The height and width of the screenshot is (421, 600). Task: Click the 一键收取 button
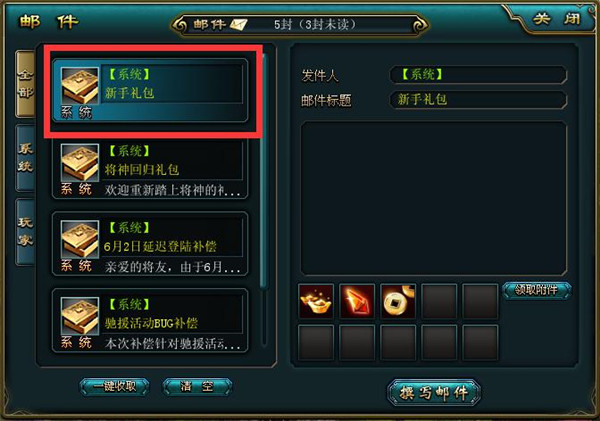pos(114,387)
